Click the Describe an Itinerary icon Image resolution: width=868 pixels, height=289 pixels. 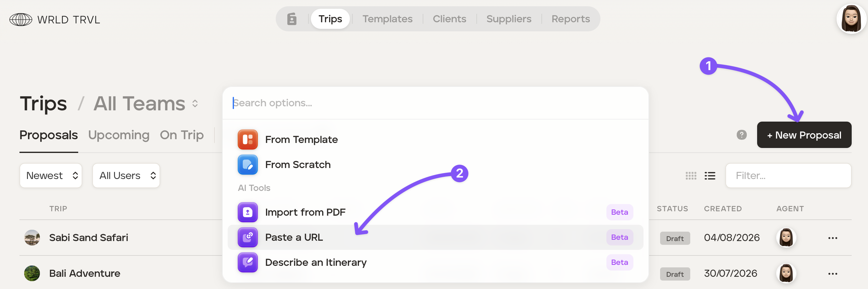point(248,262)
